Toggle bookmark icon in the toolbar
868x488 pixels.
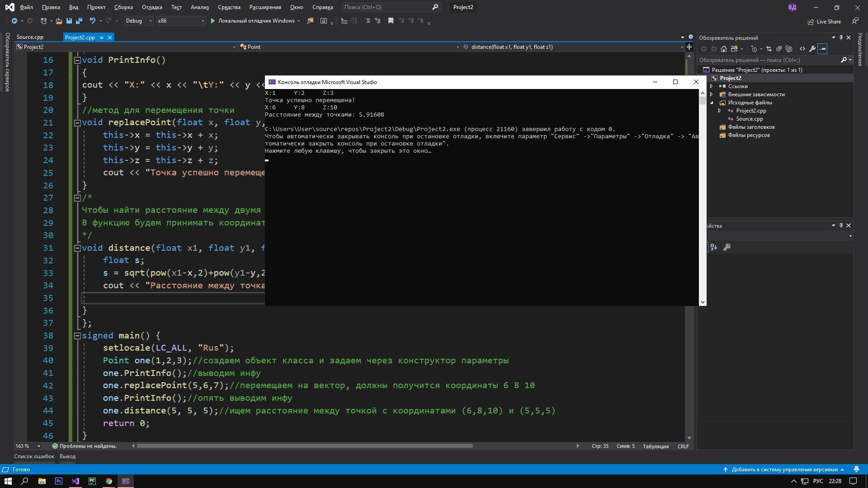point(391,21)
